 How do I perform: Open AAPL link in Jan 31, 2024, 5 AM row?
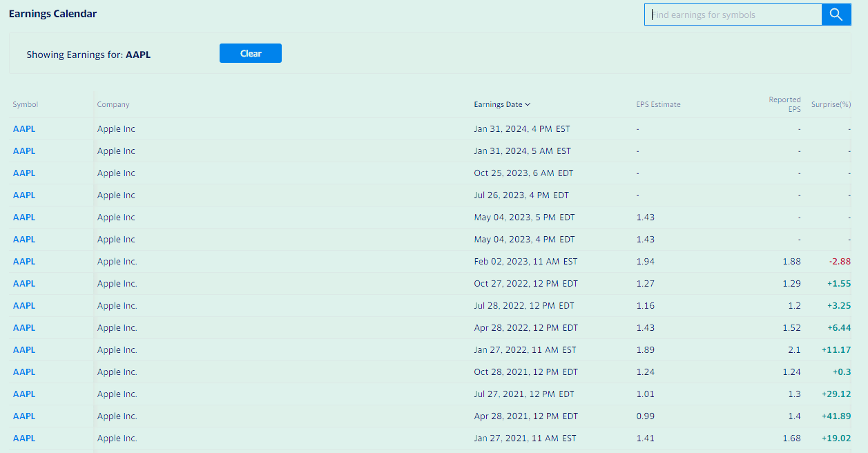[24, 151]
